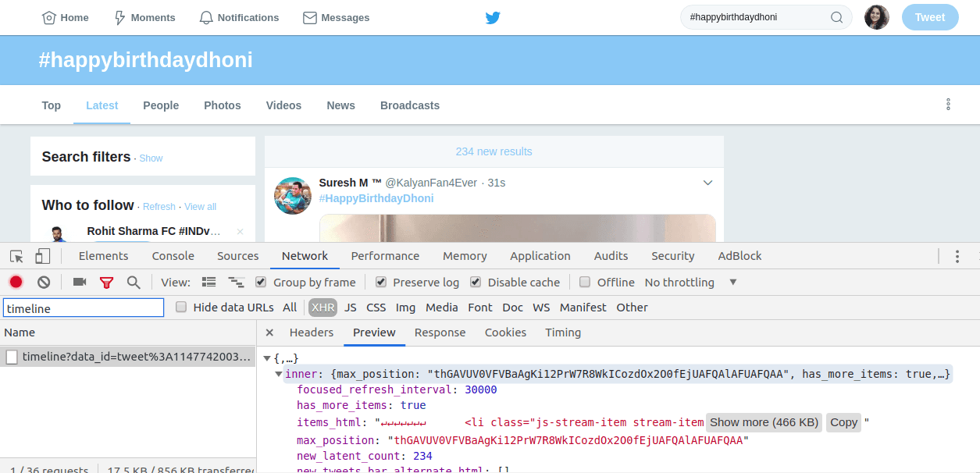Viewport: 980px width, 473px height.
Task: Enable the Offline network checkbox
Action: pyautogui.click(x=585, y=282)
